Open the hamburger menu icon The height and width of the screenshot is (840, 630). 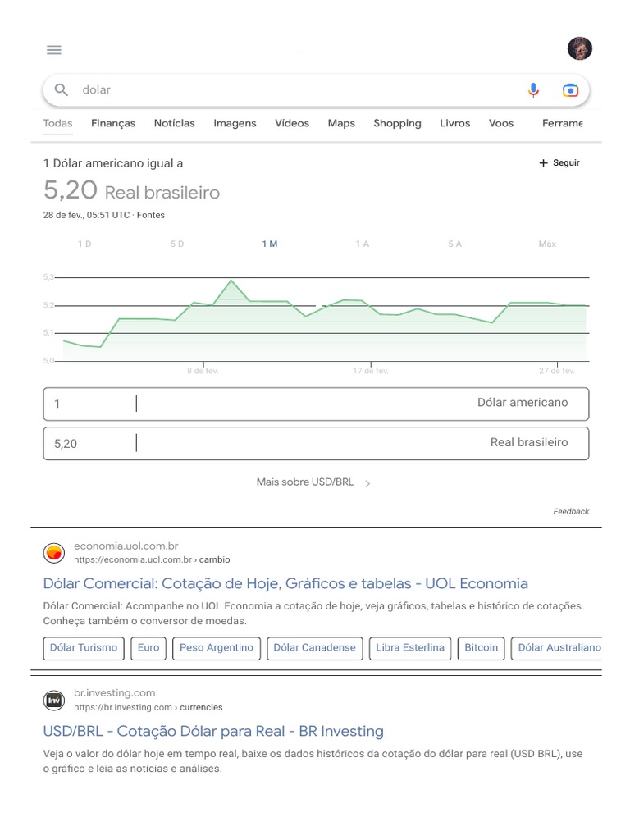point(54,49)
